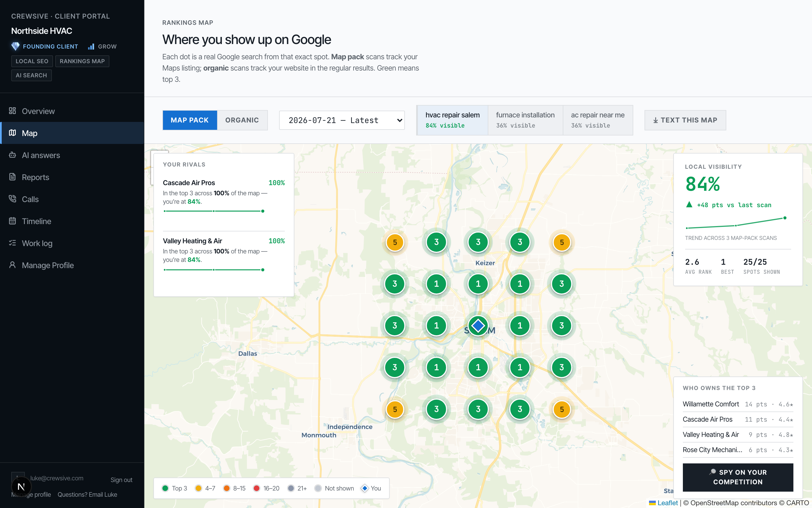Click the Text This Map button
Screen dimensions: 812x508
(x=685, y=120)
